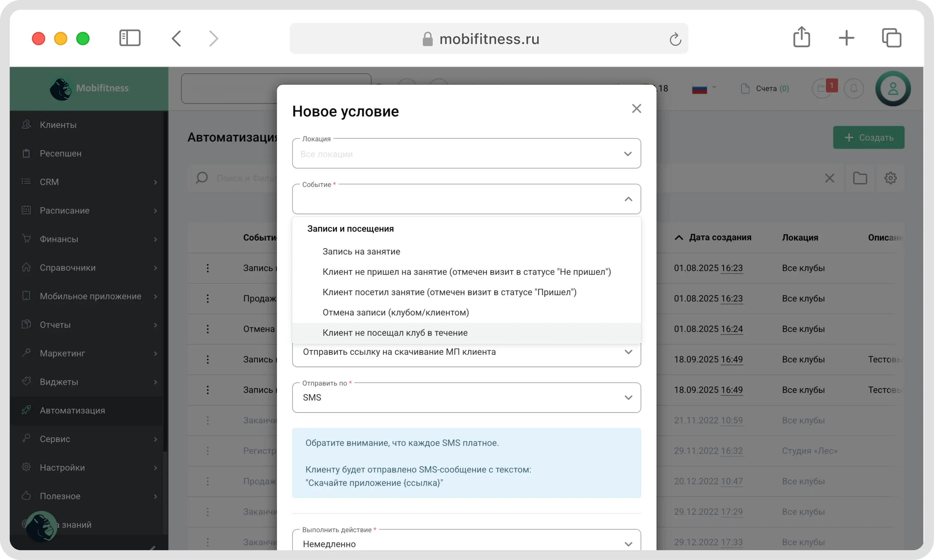Toggle the Safari sidebar
Viewport: 934px width, 560px height.
(x=130, y=38)
